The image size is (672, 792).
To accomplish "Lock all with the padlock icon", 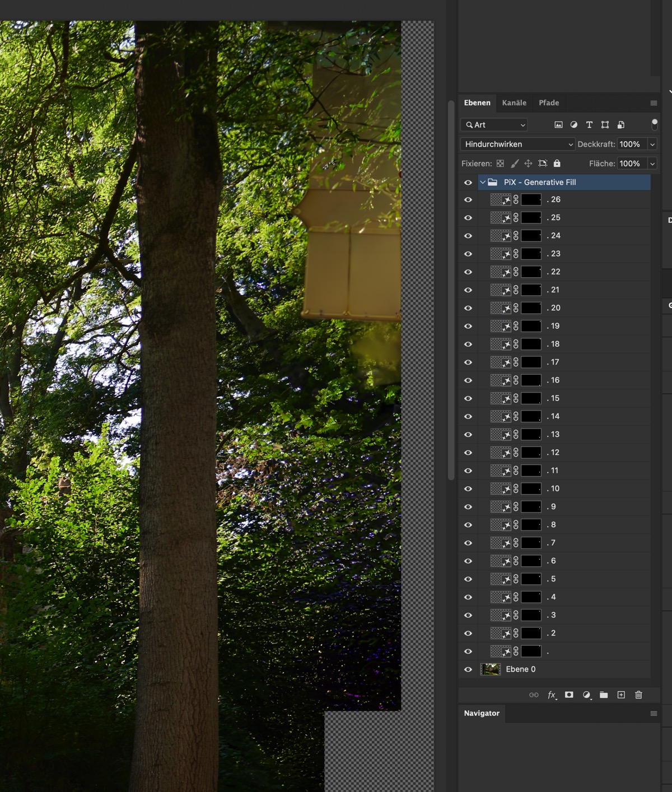I will (557, 164).
